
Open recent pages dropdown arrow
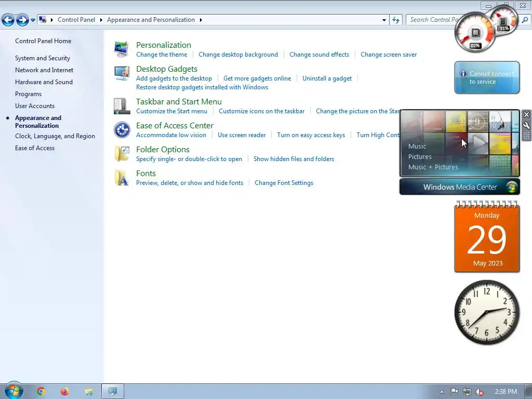point(33,20)
